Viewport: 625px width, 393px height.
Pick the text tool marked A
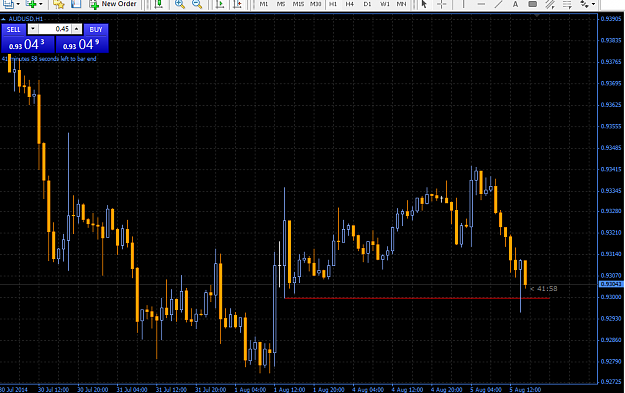pos(515,4)
